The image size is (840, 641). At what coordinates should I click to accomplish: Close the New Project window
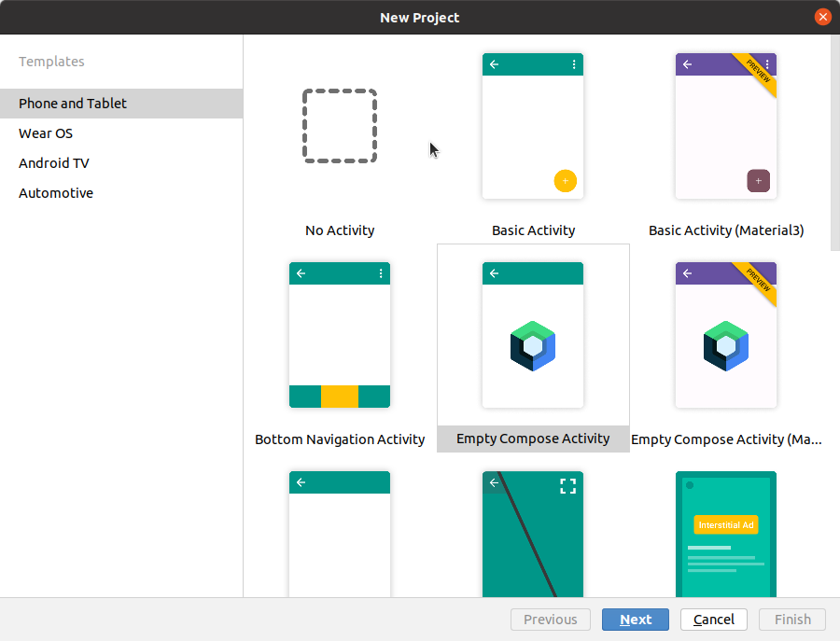click(x=823, y=17)
